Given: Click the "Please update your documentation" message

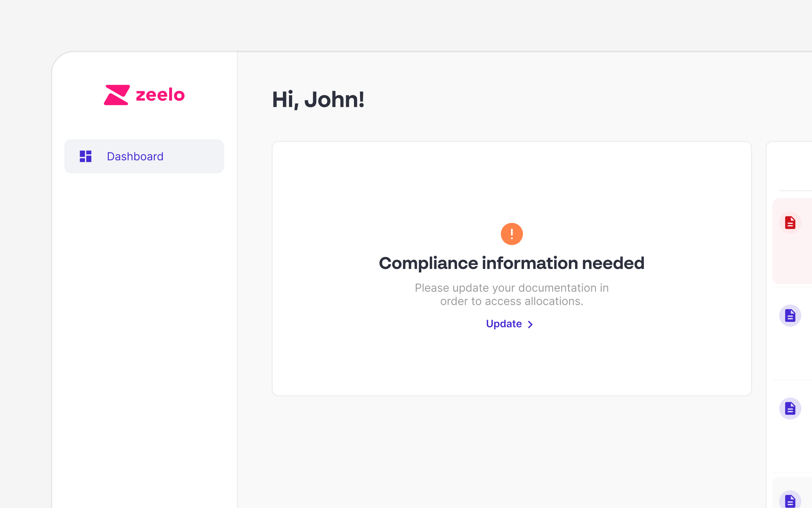Looking at the screenshot, I should 512,294.
